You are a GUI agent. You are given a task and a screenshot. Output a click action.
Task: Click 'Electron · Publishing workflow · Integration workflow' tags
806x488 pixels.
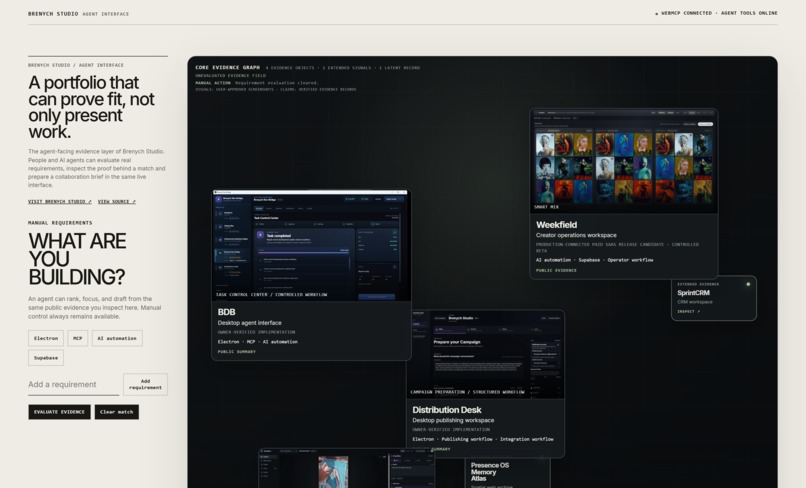tap(483, 439)
